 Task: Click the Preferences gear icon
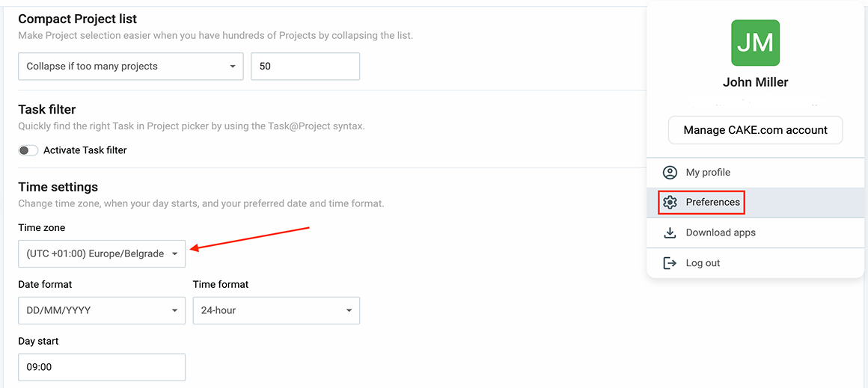tap(670, 203)
